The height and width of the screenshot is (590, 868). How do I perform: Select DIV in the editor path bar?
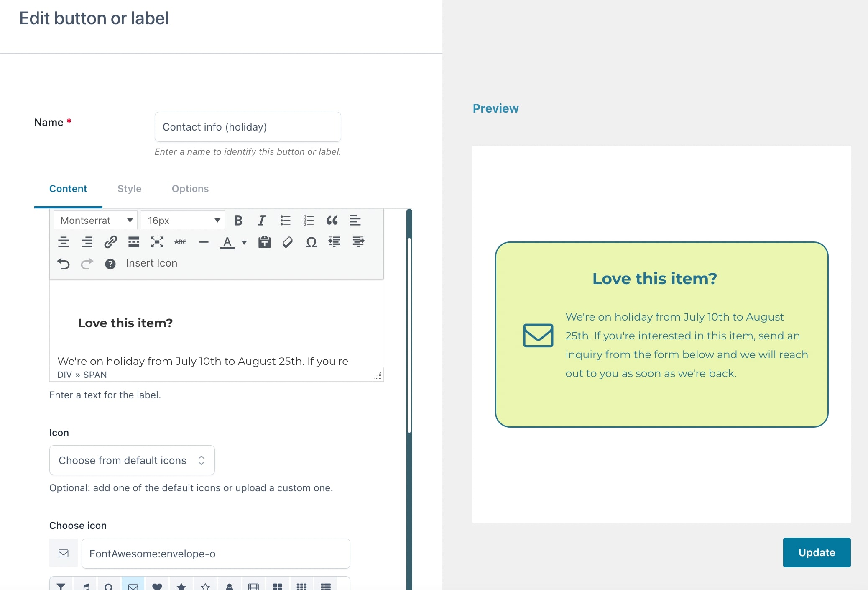(x=64, y=375)
